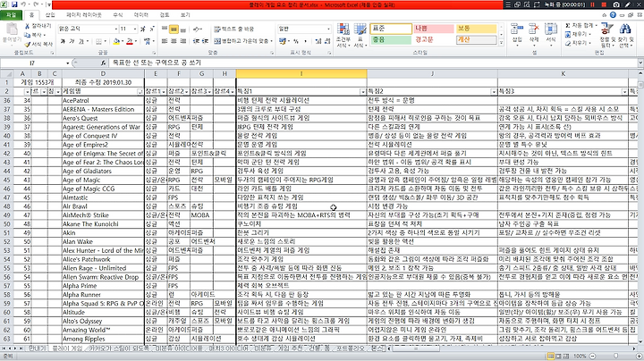Apply red font color
Image resolution: width=644 pixels, height=361 pixels.
tap(130, 41)
